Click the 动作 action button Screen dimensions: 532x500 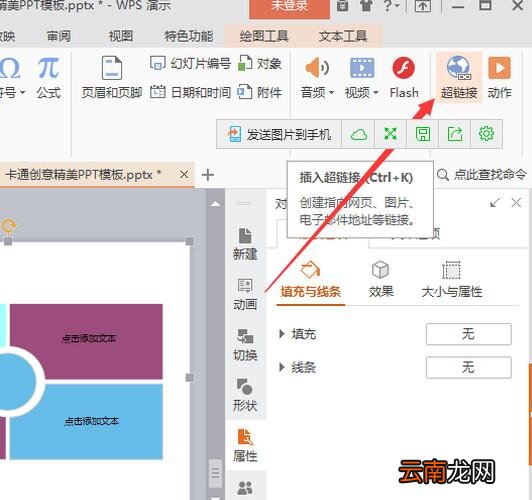pyautogui.click(x=499, y=77)
